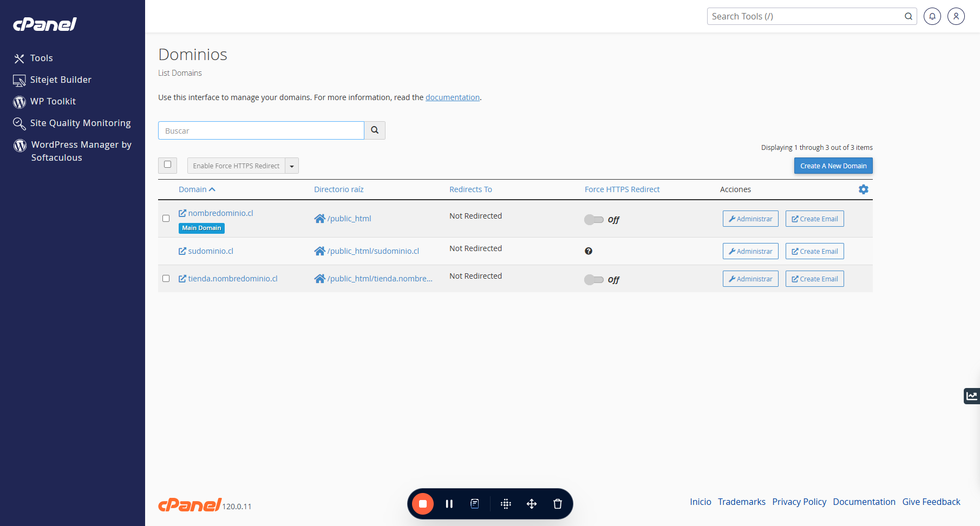Click the Tools wrench icon
980x526 pixels.
point(19,58)
